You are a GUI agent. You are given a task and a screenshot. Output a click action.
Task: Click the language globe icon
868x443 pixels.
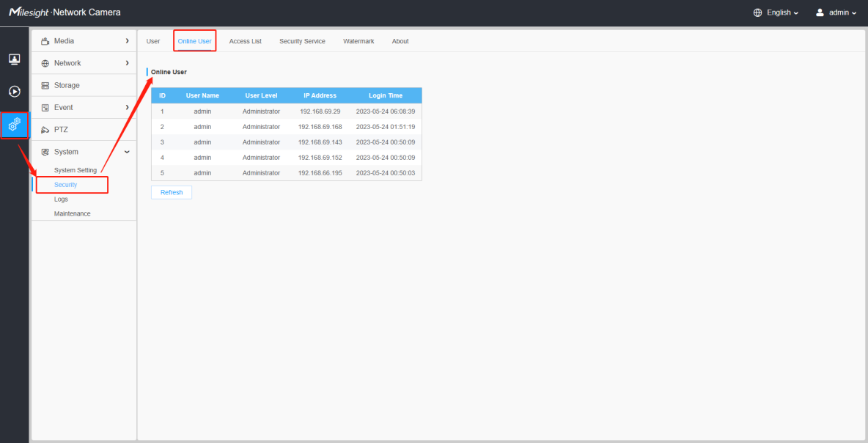pyautogui.click(x=758, y=12)
